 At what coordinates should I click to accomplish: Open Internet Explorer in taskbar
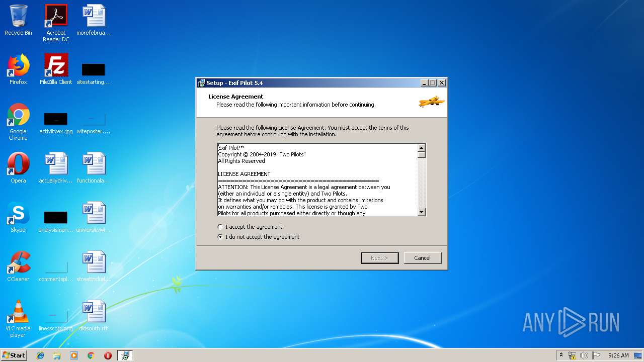[x=40, y=355]
